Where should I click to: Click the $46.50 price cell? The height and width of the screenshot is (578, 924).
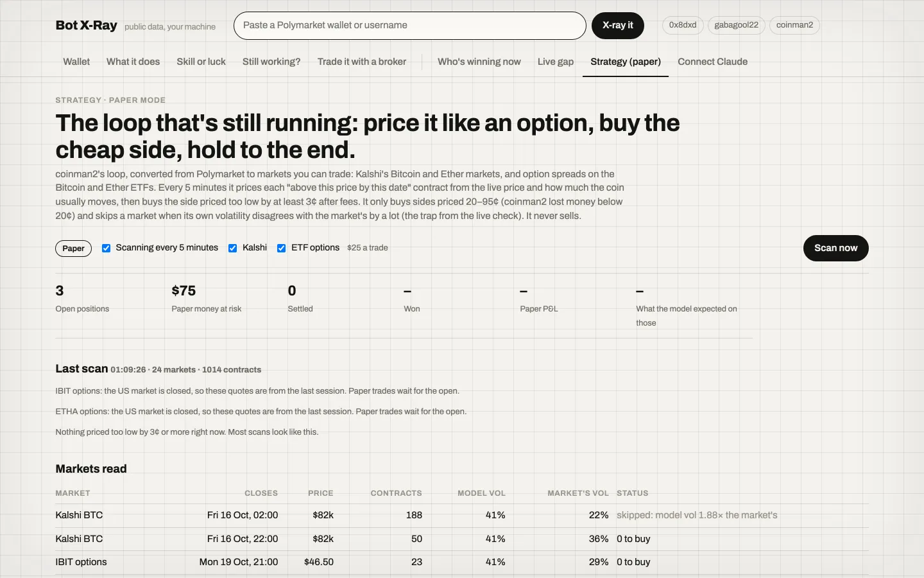pyautogui.click(x=319, y=562)
